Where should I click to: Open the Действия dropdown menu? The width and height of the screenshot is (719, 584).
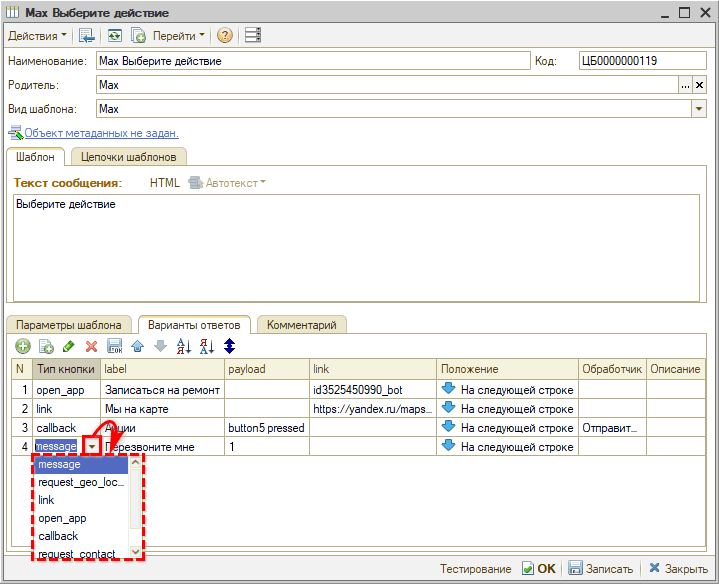(x=38, y=35)
